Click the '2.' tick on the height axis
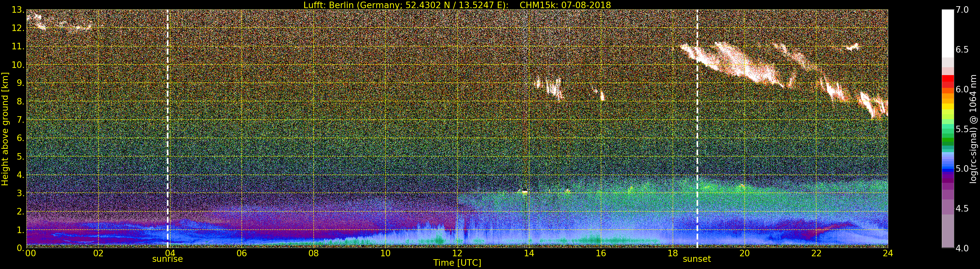Screen dimensions: 980x269 [21, 211]
